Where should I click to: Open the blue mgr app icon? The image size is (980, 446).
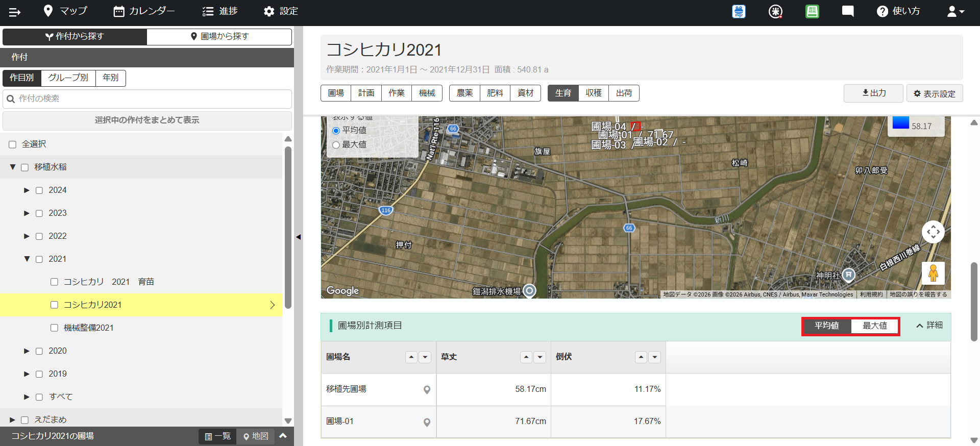[739, 11]
